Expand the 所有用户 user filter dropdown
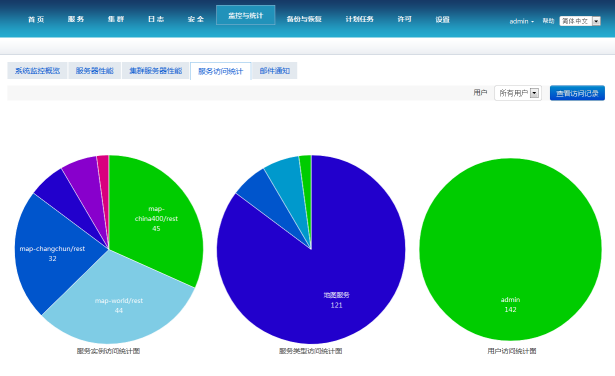The height and width of the screenshot is (376, 615). pyautogui.click(x=518, y=93)
